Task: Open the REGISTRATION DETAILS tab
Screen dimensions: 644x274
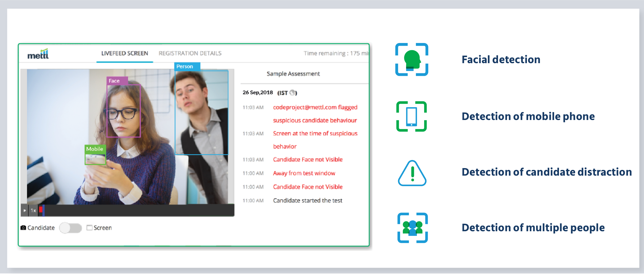Action: click(190, 53)
